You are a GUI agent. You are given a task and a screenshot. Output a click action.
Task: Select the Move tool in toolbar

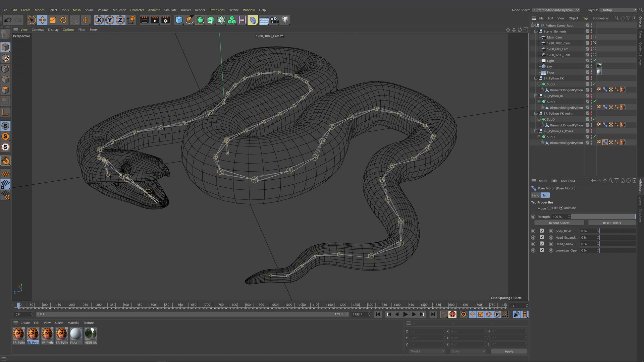(42, 20)
